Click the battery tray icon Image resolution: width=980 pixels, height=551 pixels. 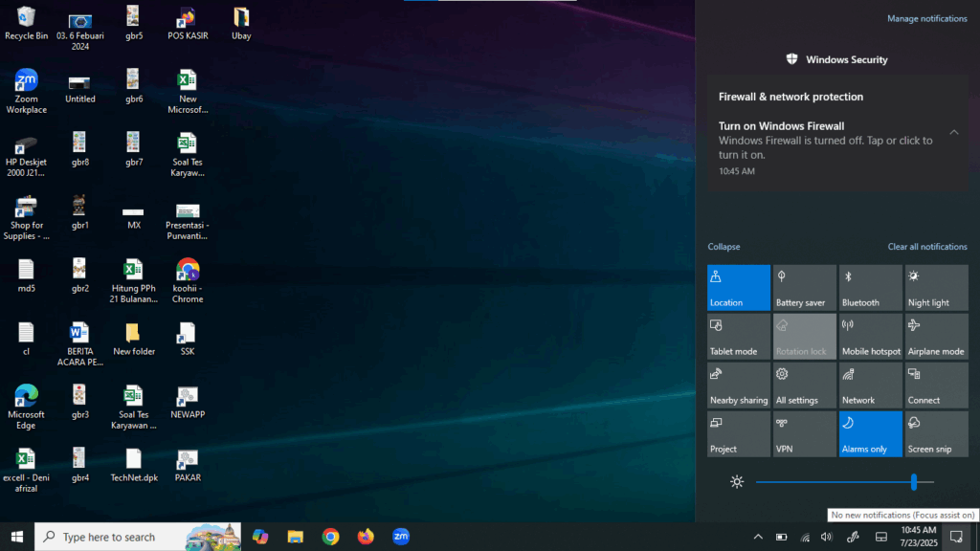pyautogui.click(x=781, y=538)
